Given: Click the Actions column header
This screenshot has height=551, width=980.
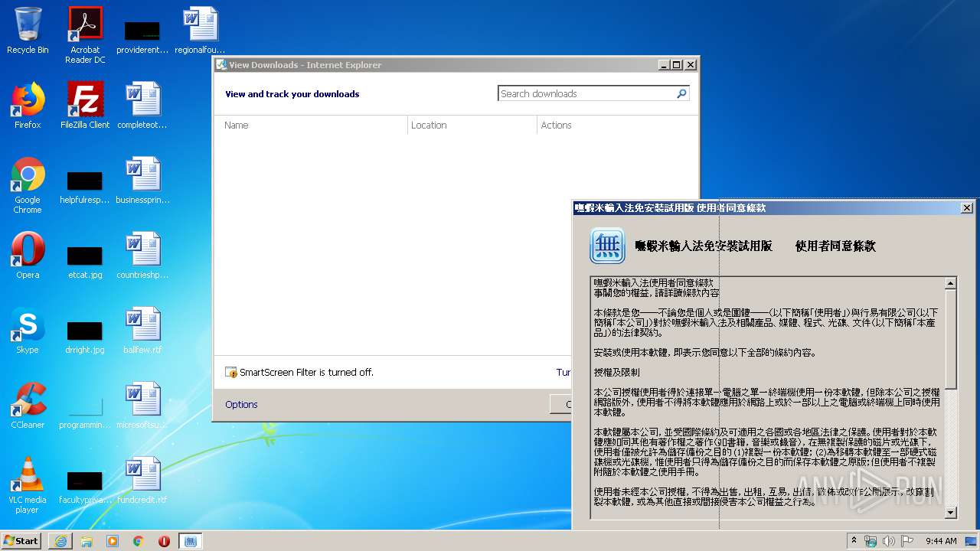Looking at the screenshot, I should pos(617,126).
